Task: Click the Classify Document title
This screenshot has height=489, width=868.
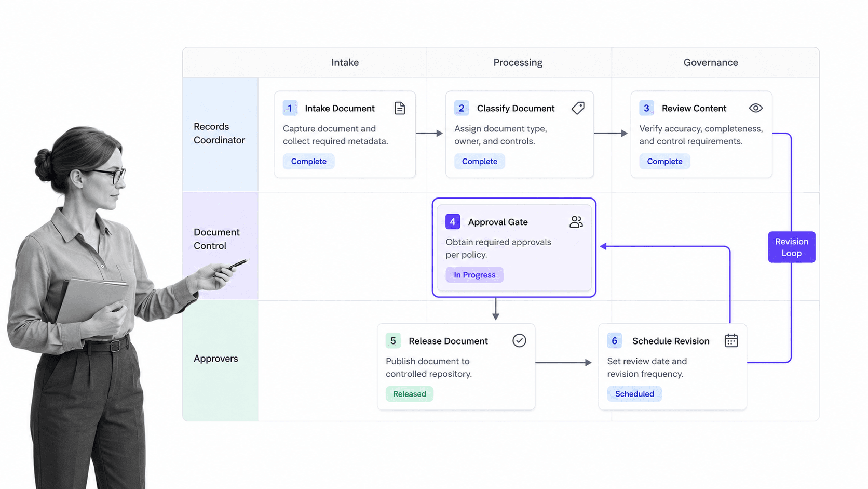Action: tap(516, 108)
